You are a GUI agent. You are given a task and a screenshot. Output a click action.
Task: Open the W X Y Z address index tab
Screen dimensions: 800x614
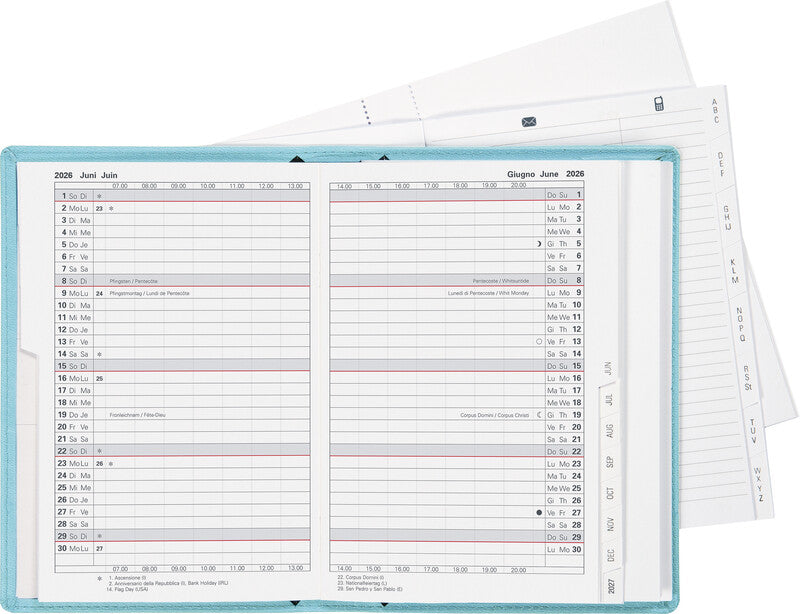pos(759,484)
